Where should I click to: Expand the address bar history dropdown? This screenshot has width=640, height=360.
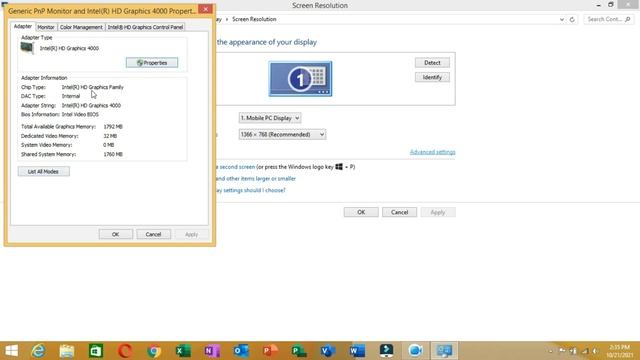tap(562, 20)
